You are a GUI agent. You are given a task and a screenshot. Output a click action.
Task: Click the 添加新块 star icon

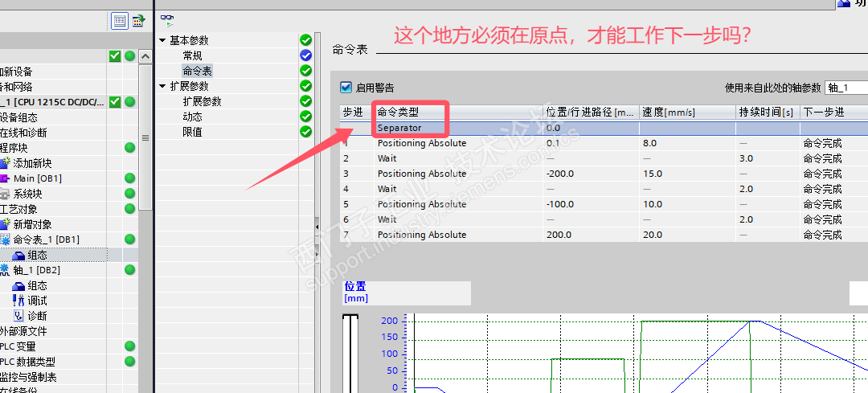tap(6, 162)
